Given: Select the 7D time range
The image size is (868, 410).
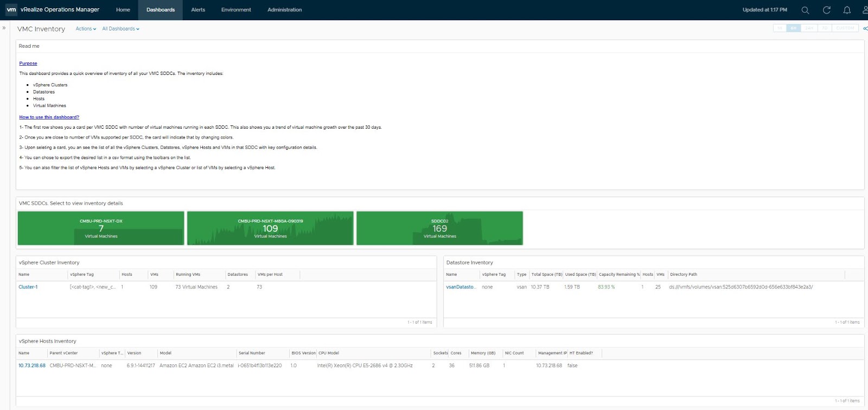Looking at the screenshot, I should pyautogui.click(x=825, y=28).
